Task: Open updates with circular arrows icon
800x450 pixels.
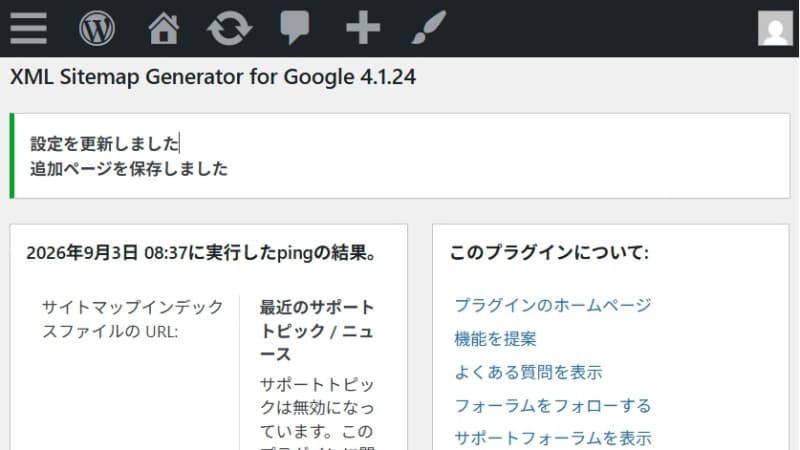Action: click(x=230, y=28)
